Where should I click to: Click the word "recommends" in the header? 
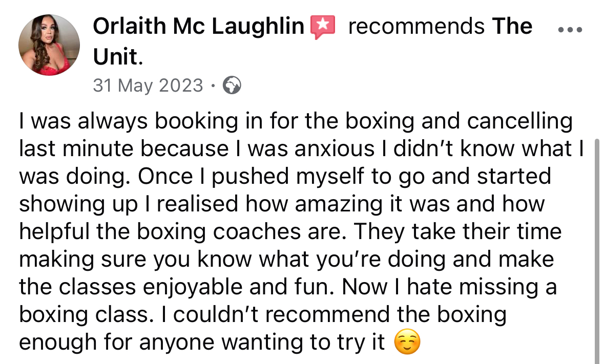(416, 26)
